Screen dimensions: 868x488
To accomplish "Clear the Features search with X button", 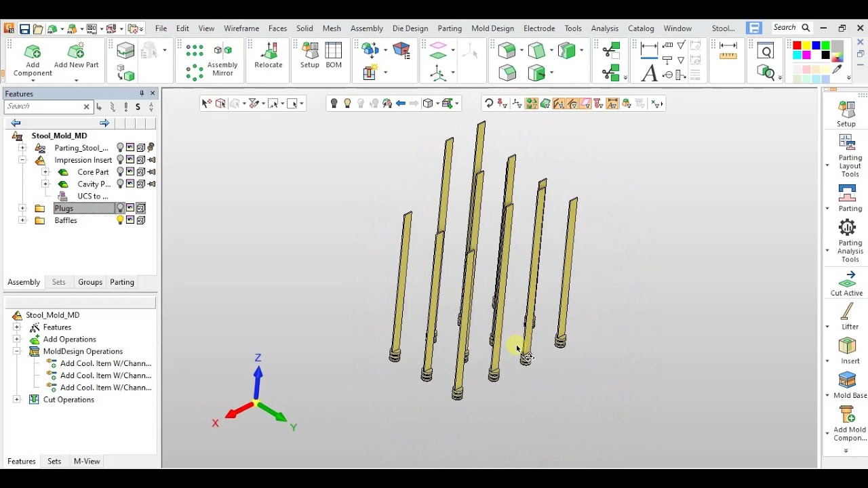I will click(x=86, y=106).
